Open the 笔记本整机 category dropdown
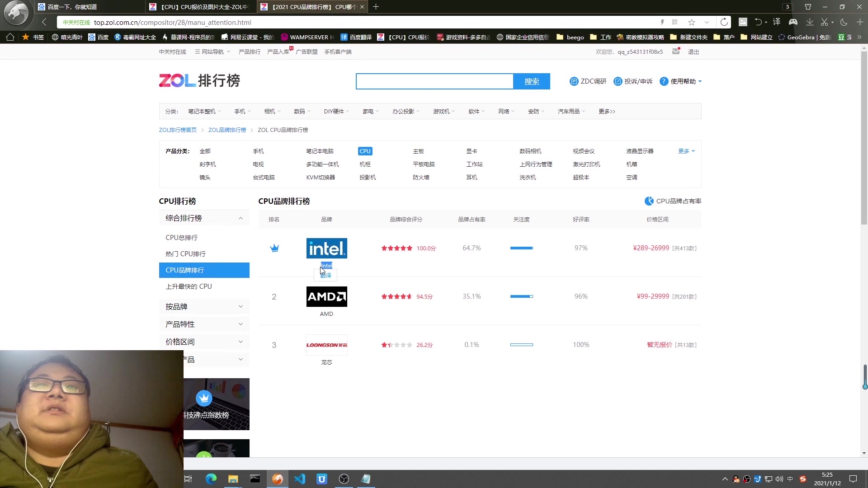The height and width of the screenshot is (488, 868). click(x=204, y=111)
